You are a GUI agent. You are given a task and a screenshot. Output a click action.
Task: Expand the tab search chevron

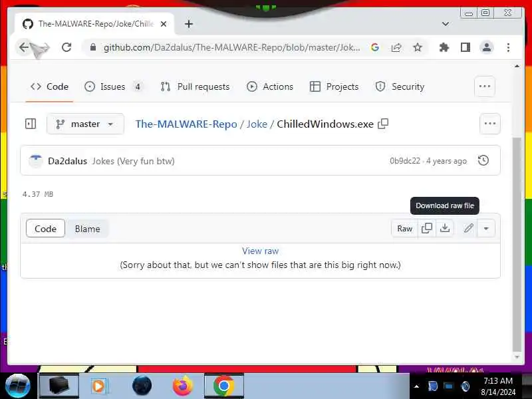click(x=446, y=24)
